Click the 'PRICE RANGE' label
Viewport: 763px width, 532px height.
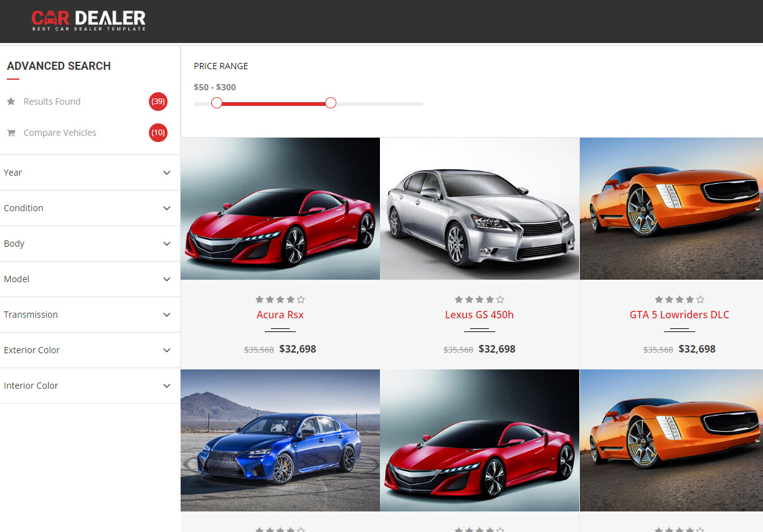pos(221,66)
